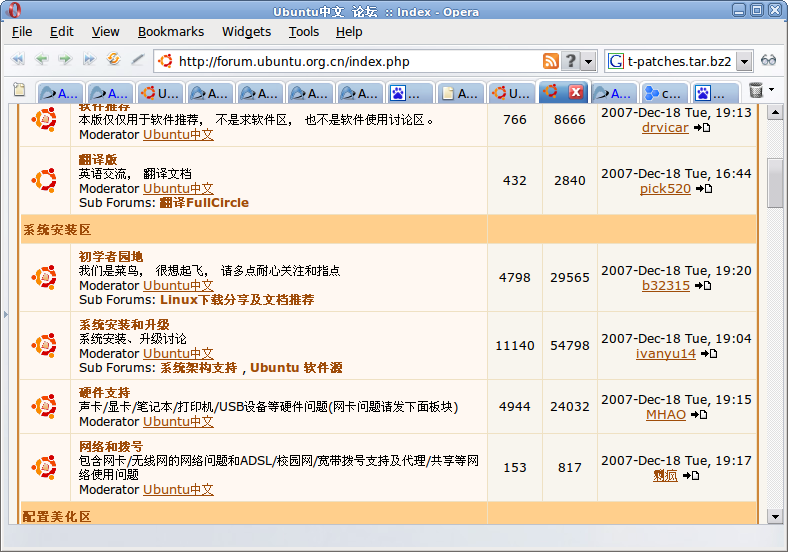Click the Fast Forward navigation button
The width and height of the screenshot is (788, 552).
point(89,59)
